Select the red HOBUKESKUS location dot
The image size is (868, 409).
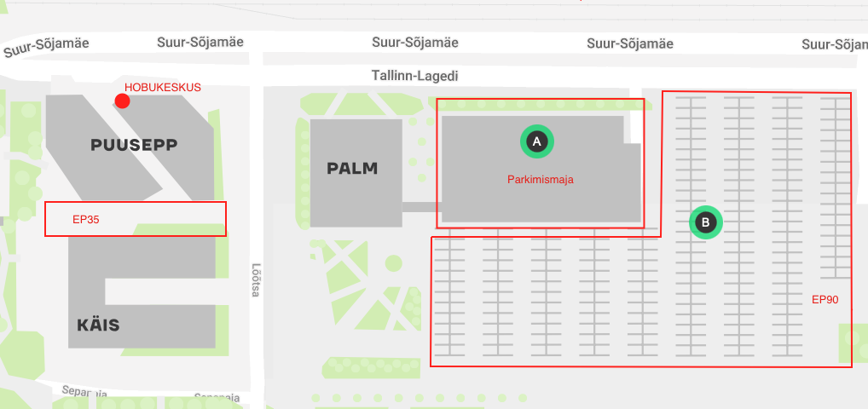click(x=122, y=101)
